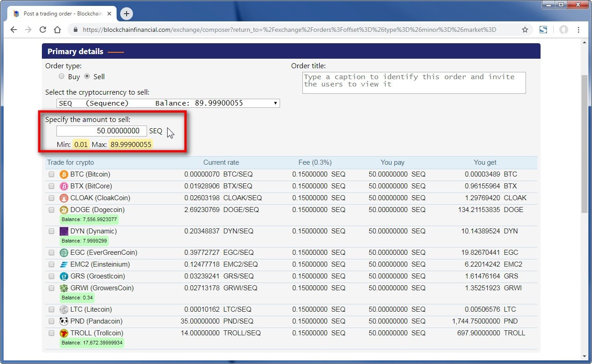The image size is (592, 364).
Task: Click the Trollcoin coin icon
Action: [64, 333]
